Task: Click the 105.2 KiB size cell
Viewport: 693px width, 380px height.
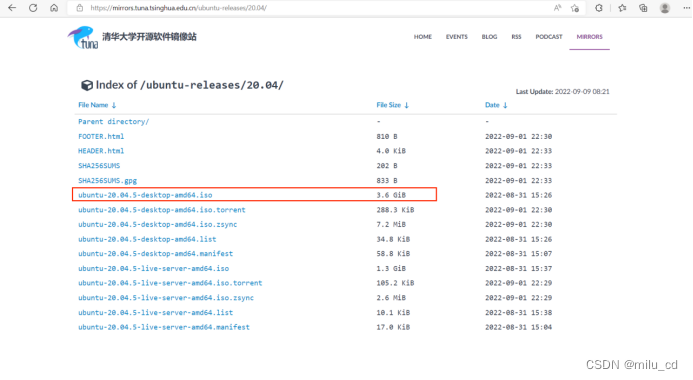Action: (395, 283)
